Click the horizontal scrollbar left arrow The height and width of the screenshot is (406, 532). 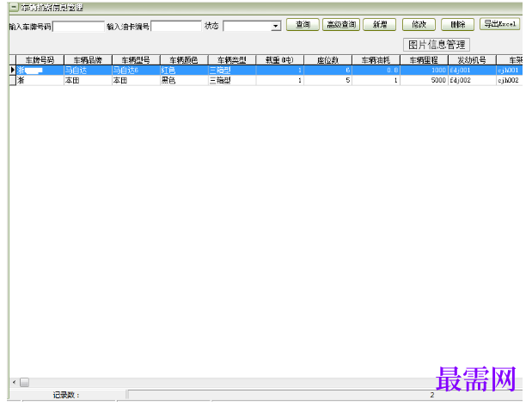click(14, 383)
